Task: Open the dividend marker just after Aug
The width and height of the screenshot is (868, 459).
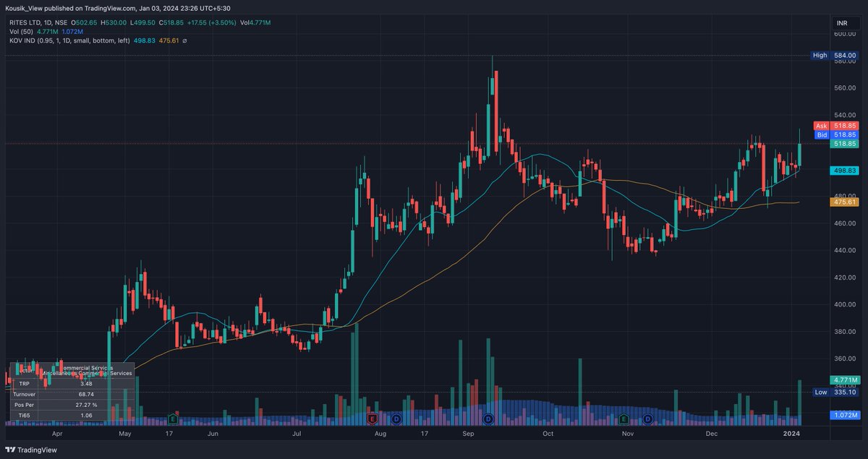Action: click(396, 419)
